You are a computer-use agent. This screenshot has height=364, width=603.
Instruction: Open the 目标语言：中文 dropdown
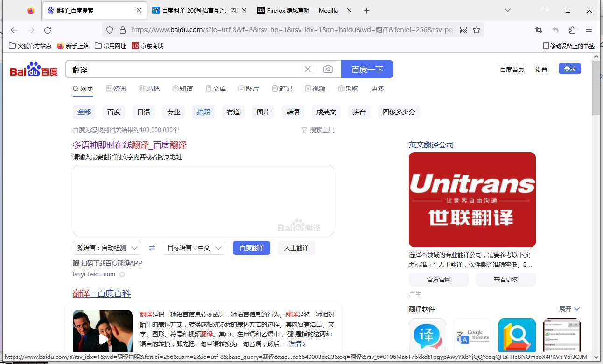[194, 248]
